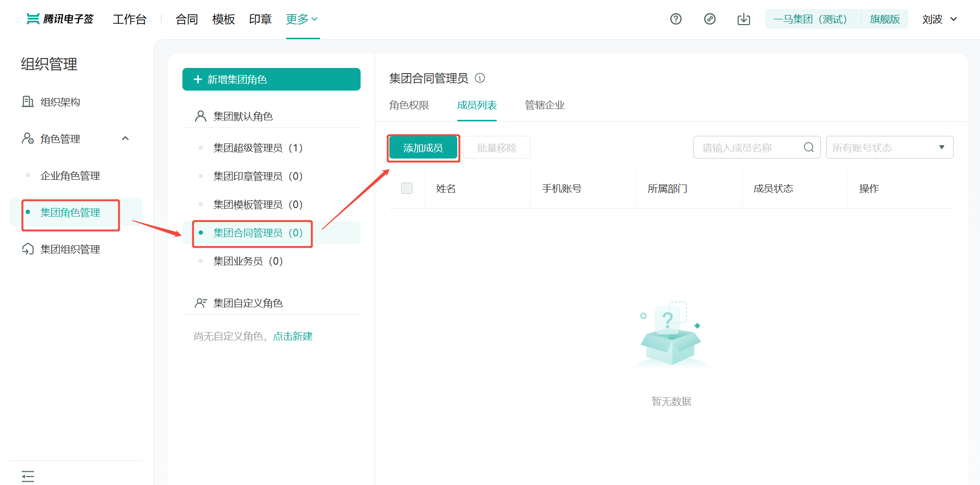Focus the member name search field
This screenshot has width=980, height=485.
point(749,148)
